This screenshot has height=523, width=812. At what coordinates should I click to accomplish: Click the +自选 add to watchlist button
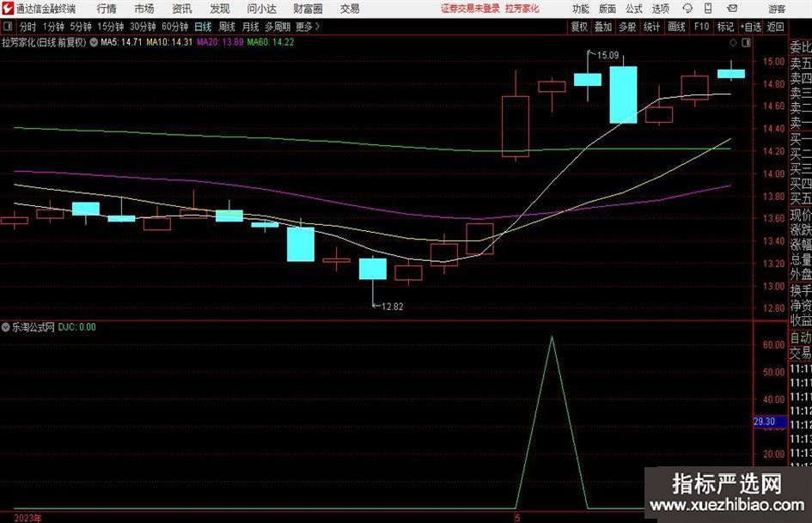[752, 27]
